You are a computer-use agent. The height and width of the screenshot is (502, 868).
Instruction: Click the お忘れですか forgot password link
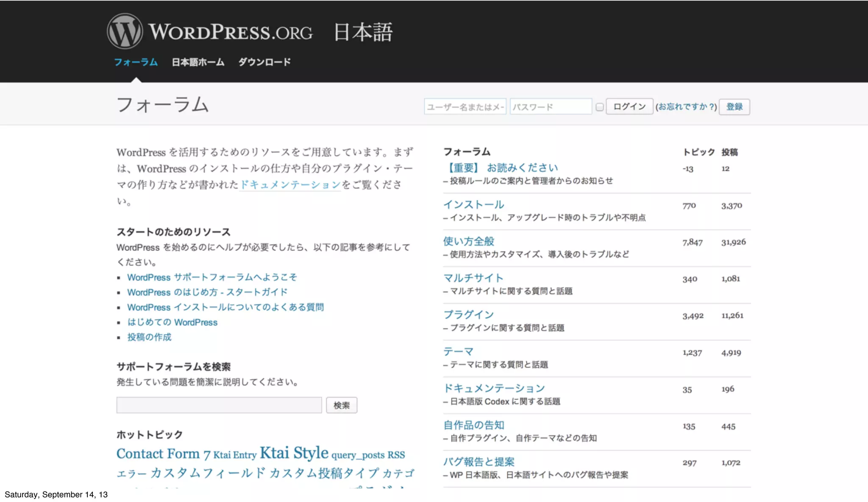tap(686, 107)
